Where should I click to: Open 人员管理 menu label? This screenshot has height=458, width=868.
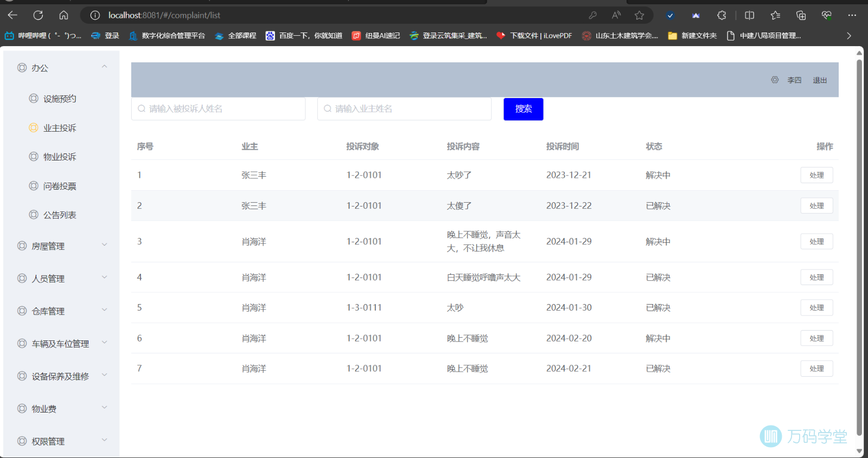48,279
